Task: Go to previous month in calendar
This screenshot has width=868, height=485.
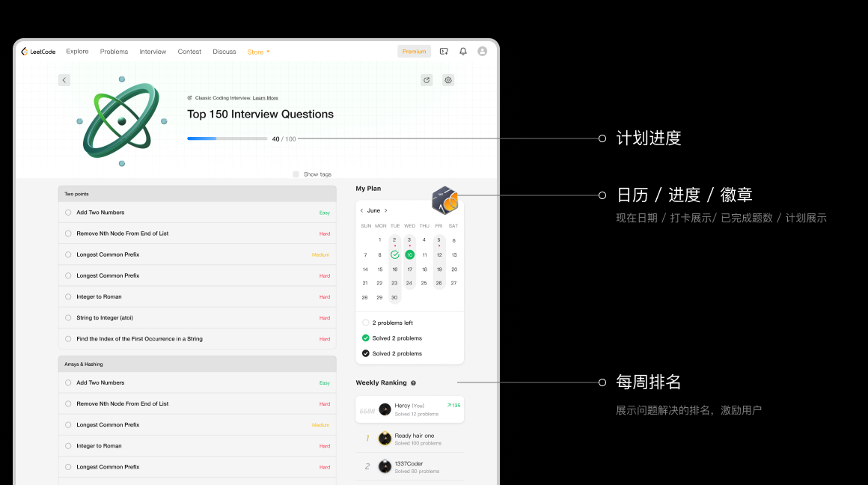Action: pos(362,211)
